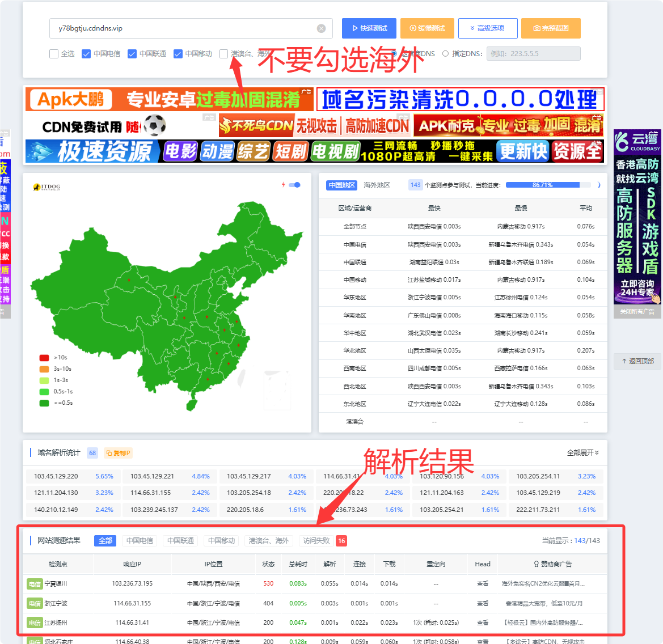Click the 赞助商广告 column header
This screenshot has width=663, height=644.
tap(552, 564)
